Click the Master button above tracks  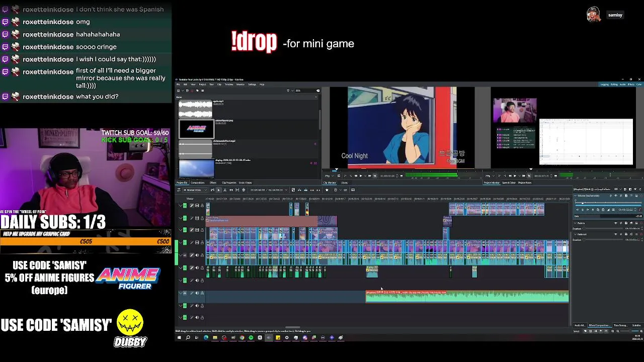point(190,199)
